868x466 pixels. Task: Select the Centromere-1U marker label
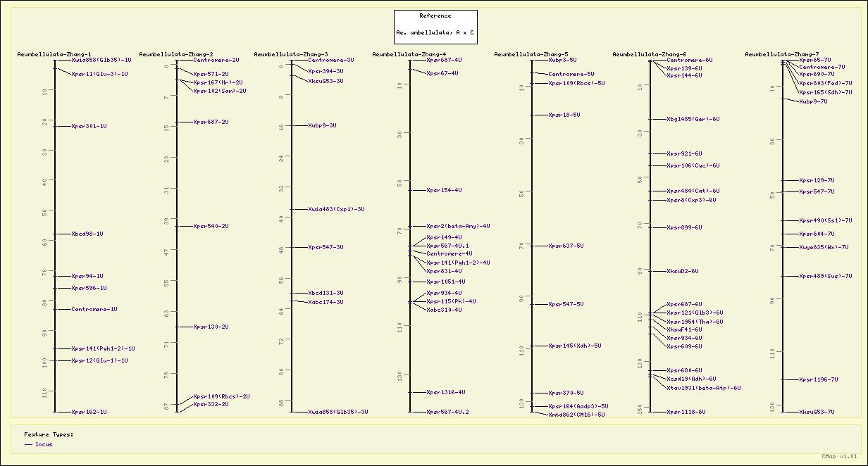click(94, 310)
